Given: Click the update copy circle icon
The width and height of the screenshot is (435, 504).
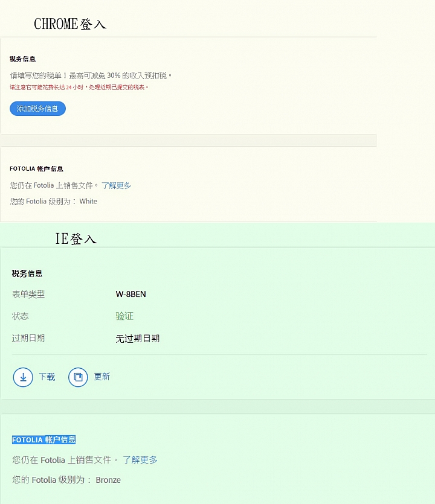Looking at the screenshot, I should 78,377.
